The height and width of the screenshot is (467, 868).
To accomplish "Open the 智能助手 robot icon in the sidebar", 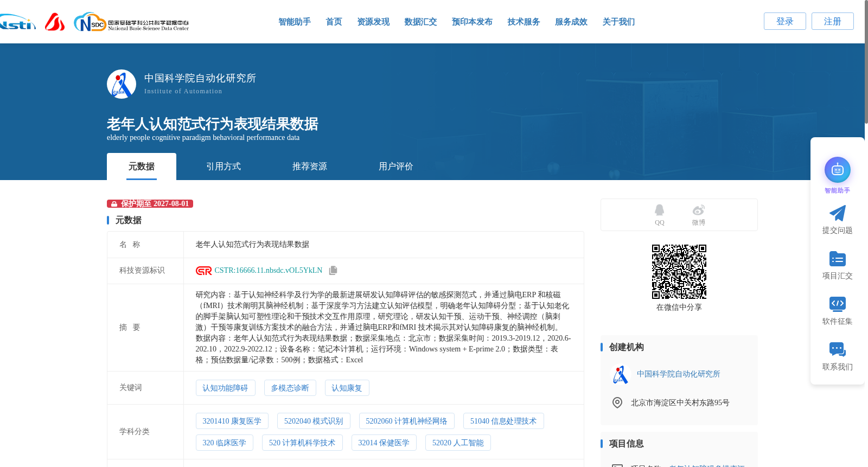I will coord(838,170).
